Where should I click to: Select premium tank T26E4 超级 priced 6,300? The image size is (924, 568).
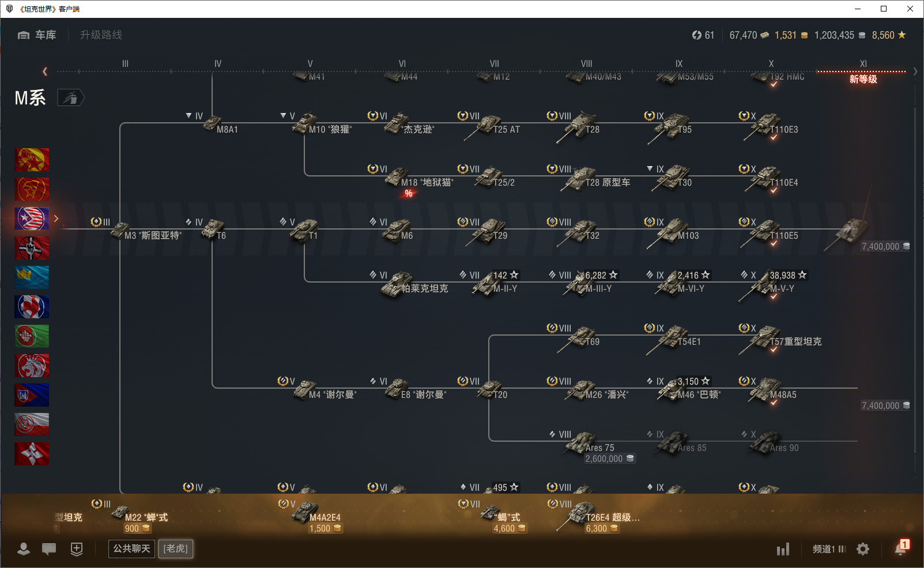[598, 517]
